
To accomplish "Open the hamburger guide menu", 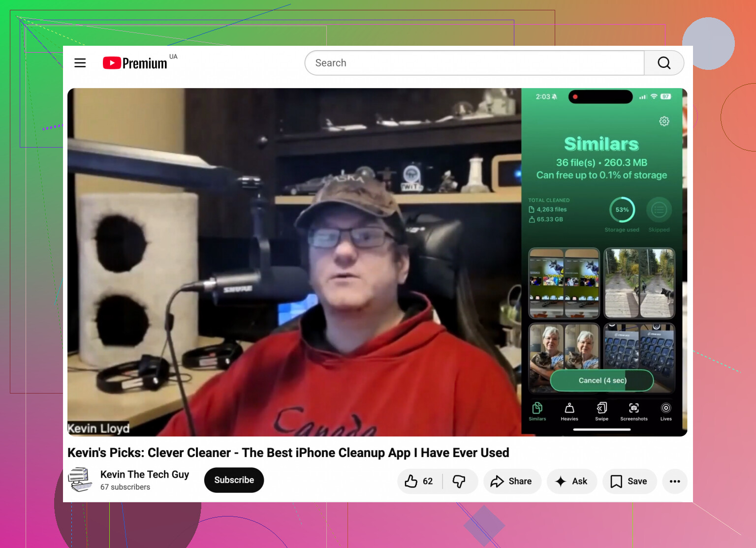I will pos(80,63).
